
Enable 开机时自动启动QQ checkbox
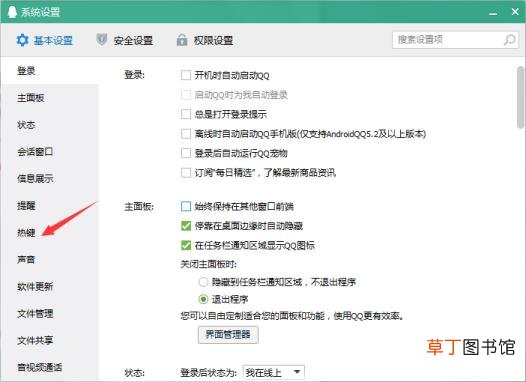(186, 75)
